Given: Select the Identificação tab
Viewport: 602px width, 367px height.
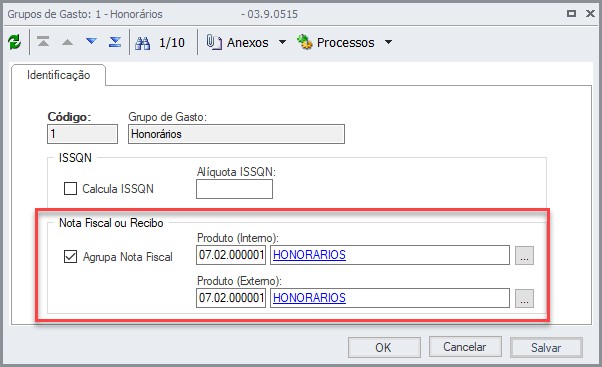Looking at the screenshot, I should coord(58,75).
